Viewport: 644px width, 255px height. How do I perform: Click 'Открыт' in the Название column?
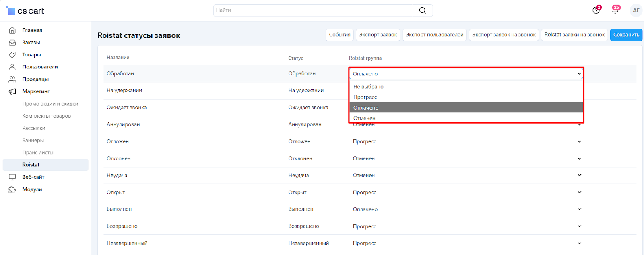116,192
